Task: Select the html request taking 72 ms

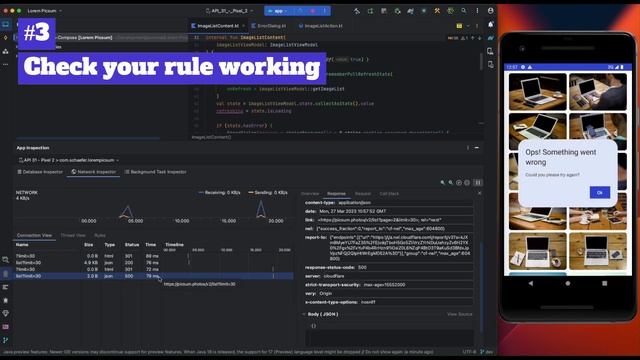Action: 153,269
